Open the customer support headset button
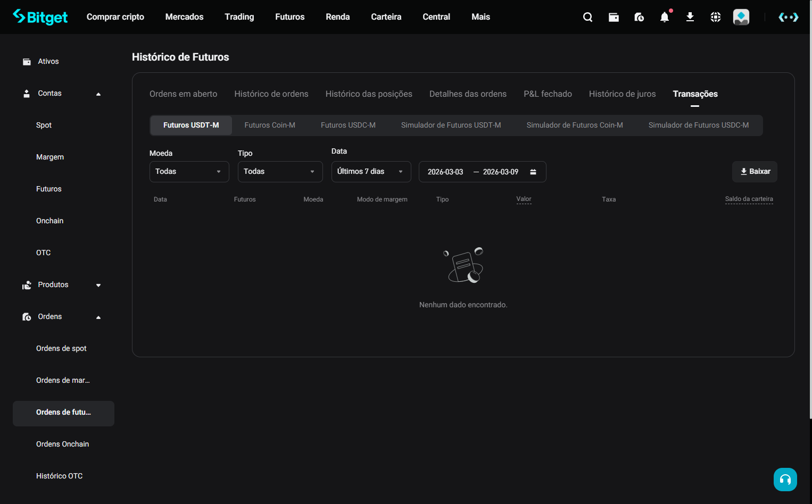 [785, 480]
